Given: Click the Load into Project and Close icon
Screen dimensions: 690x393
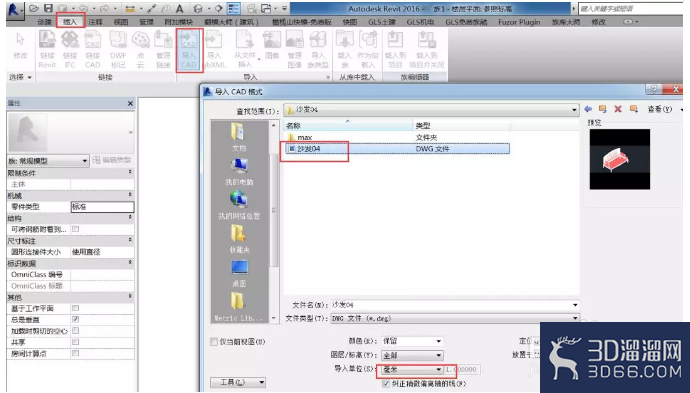Looking at the screenshot, I should (x=426, y=50).
